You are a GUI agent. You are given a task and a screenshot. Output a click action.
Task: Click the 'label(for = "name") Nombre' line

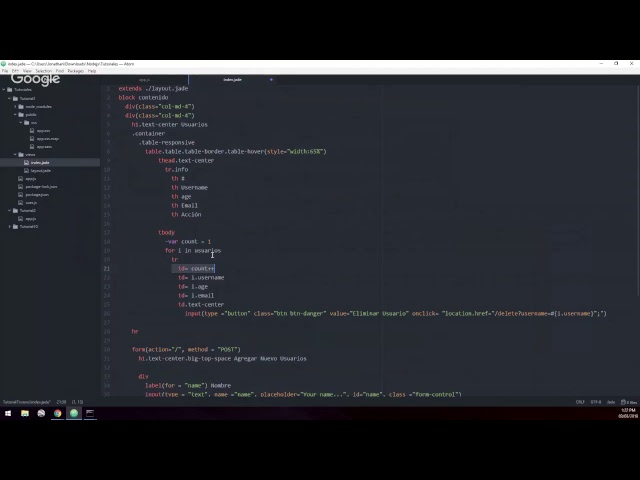coord(188,386)
